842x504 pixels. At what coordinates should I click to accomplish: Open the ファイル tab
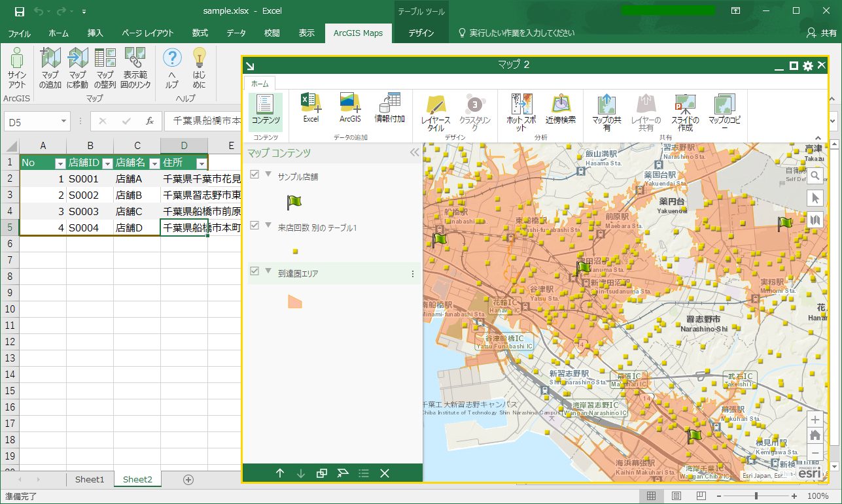(x=19, y=33)
